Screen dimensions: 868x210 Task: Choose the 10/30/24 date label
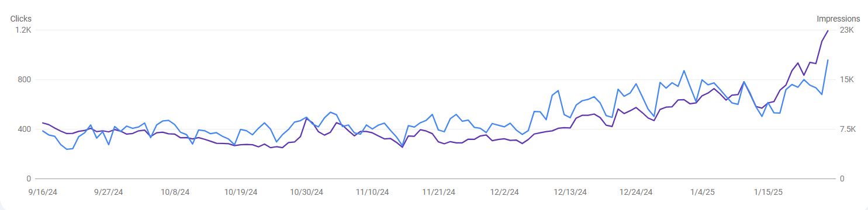coord(307,192)
